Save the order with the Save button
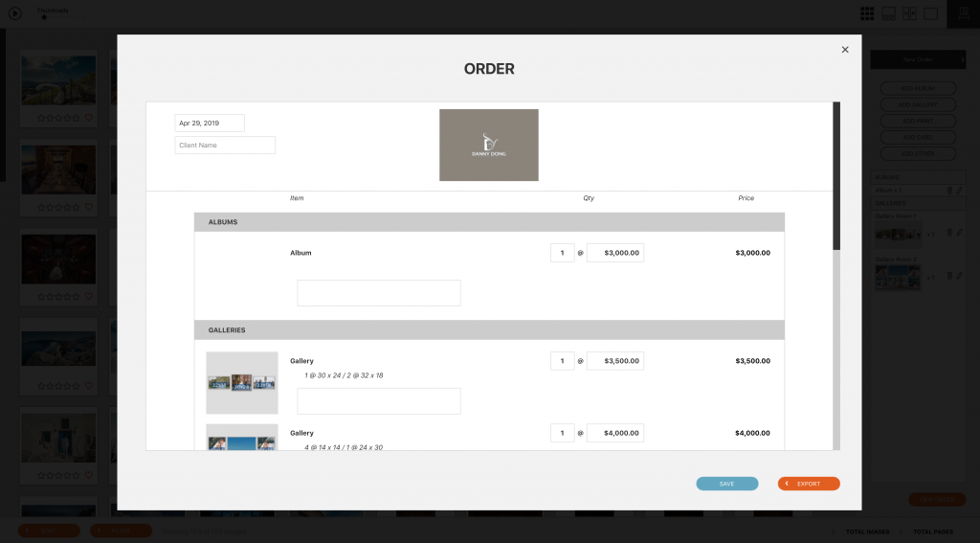Image resolution: width=980 pixels, height=543 pixels. click(x=727, y=484)
